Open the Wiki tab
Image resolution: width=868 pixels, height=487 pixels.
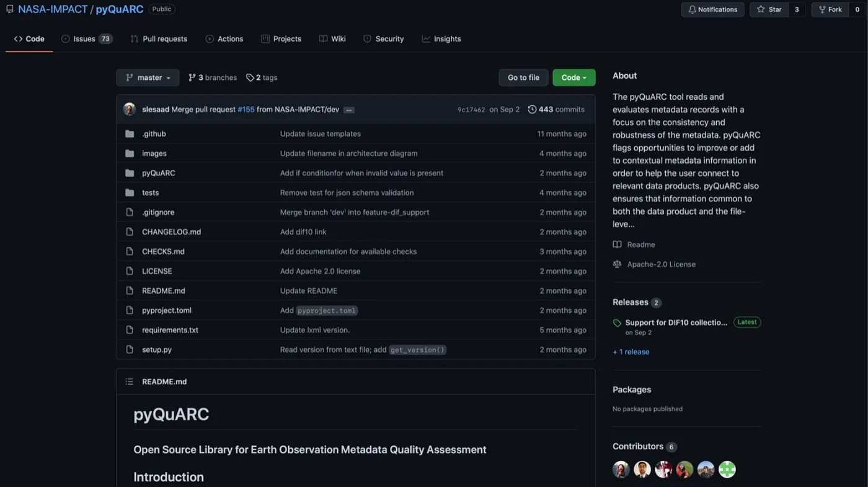pos(332,38)
